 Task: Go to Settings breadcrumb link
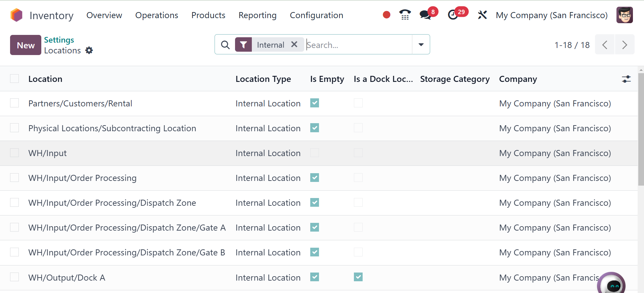pyautogui.click(x=59, y=40)
